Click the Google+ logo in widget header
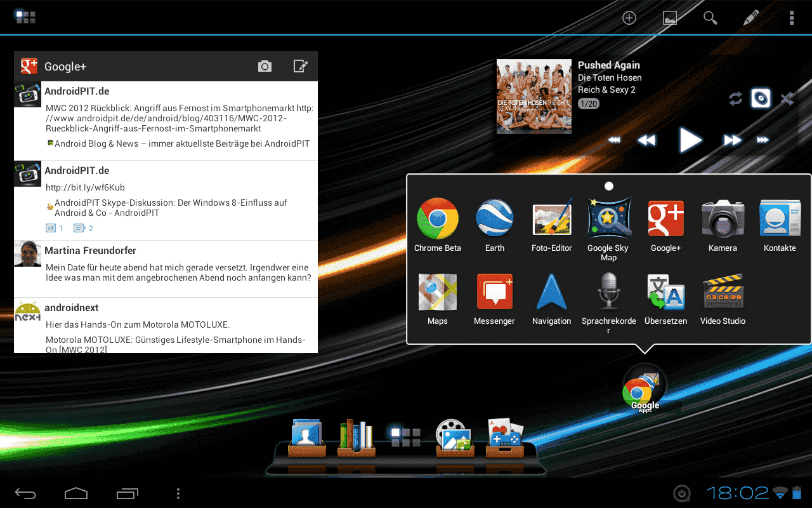812x508 pixels. point(29,66)
